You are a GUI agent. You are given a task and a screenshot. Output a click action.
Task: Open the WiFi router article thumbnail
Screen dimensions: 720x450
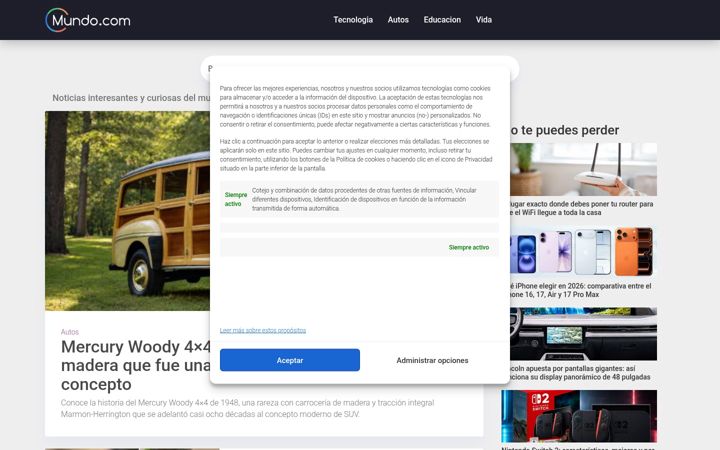click(583, 169)
